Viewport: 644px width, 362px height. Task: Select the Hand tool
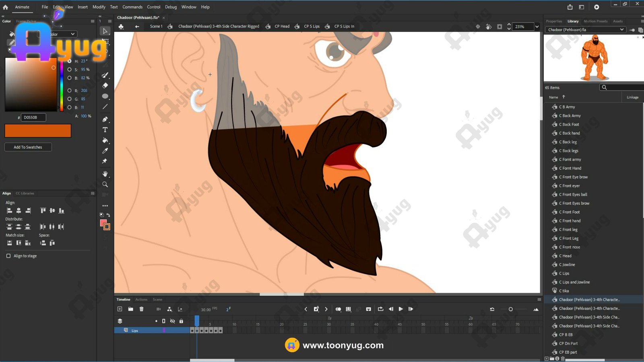click(x=105, y=174)
